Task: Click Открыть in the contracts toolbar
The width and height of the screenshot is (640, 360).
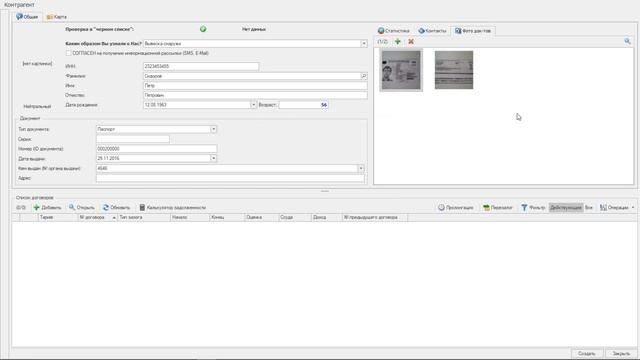Action: [82, 207]
